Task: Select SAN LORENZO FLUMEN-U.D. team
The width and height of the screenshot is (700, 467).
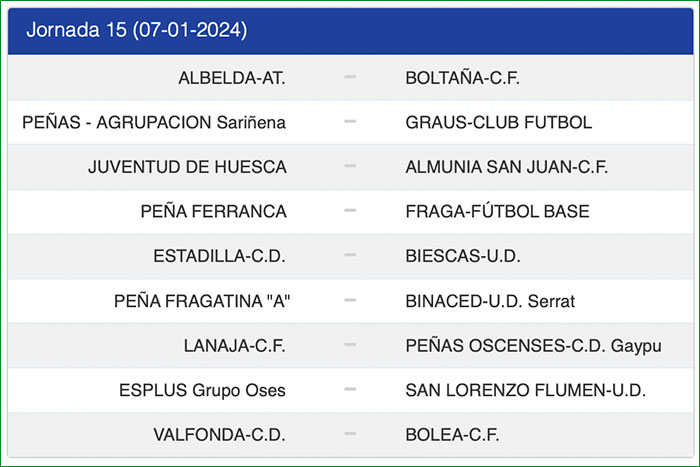Action: (526, 390)
